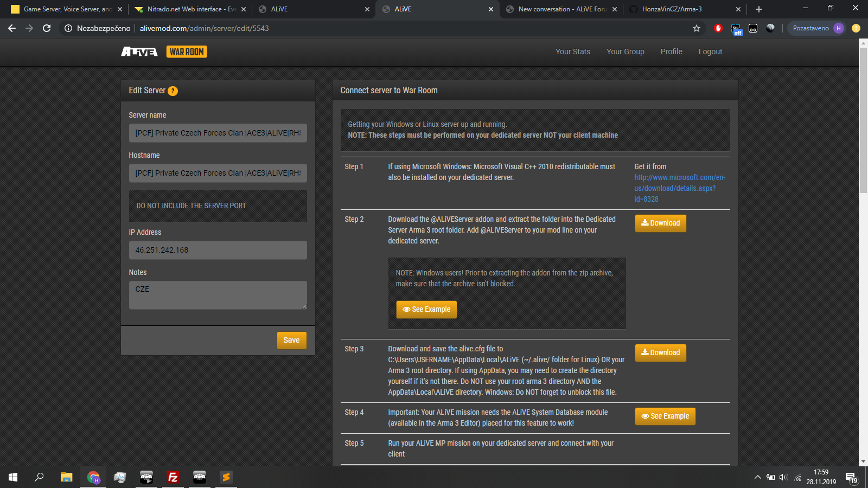Open the WAR ROOM badge link
The image size is (868, 488).
[x=187, y=52]
